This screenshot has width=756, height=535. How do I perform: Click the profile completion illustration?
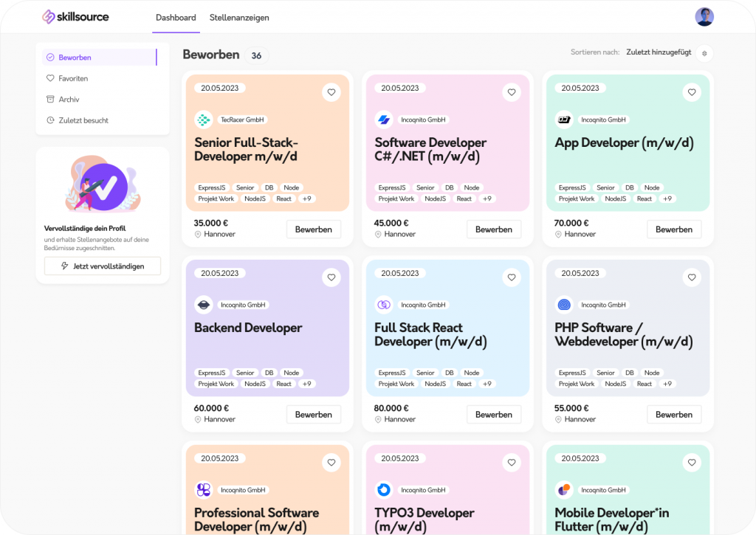pos(103,184)
